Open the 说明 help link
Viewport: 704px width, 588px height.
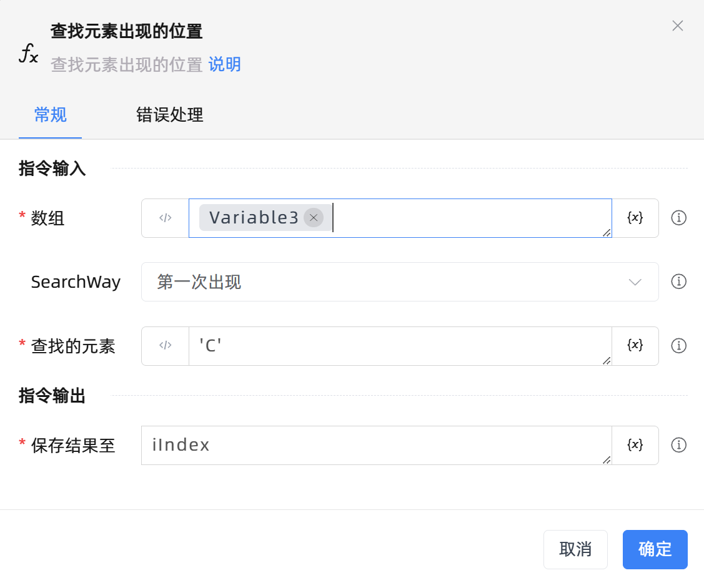tap(225, 65)
